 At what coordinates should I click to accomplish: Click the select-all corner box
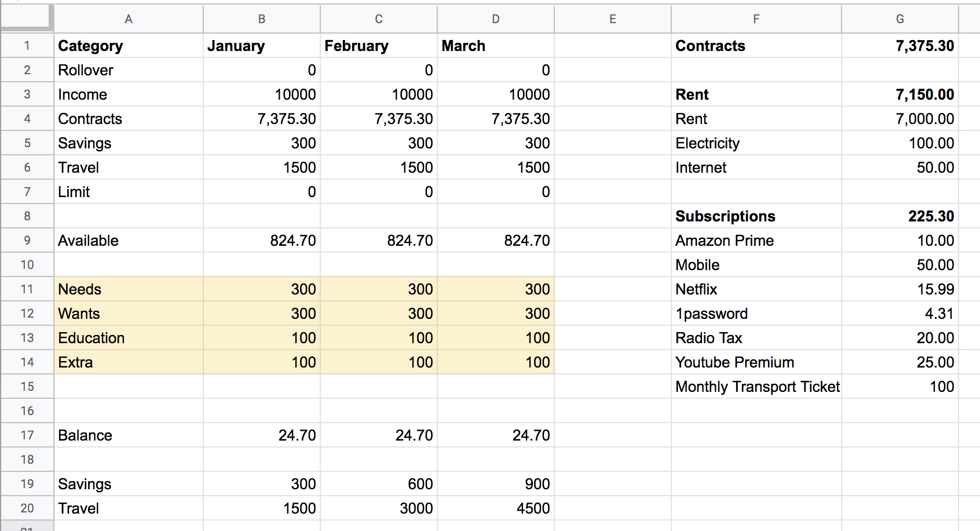pos(27,18)
